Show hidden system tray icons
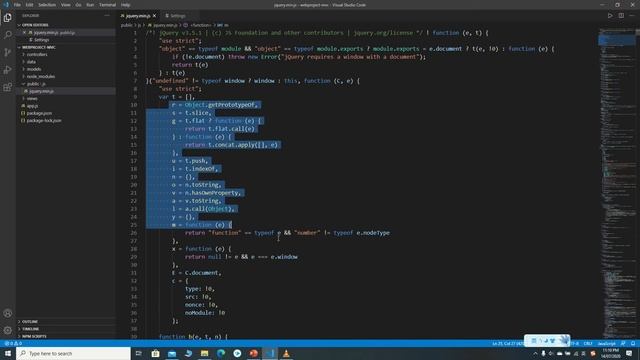The image size is (640, 360). pyautogui.click(x=535, y=353)
